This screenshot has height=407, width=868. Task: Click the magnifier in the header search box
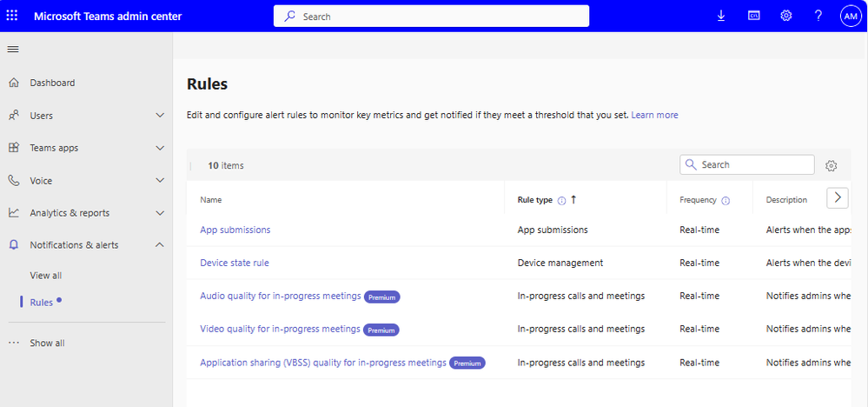pyautogui.click(x=290, y=17)
